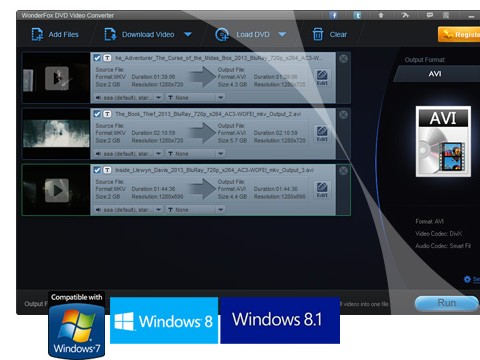This screenshot has height=360, width=480.
Task: Open Download Video tool
Action: [139, 34]
